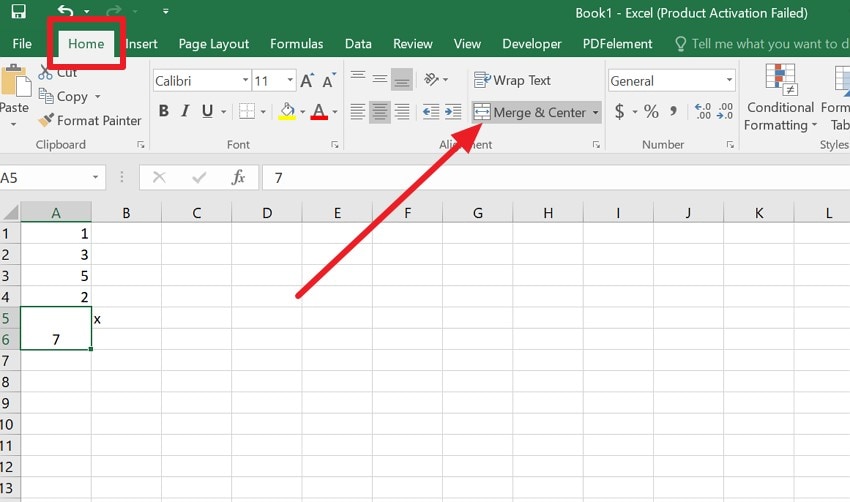This screenshot has height=502, width=850.
Task: Select Center horizontal alignment icon
Action: pos(380,112)
